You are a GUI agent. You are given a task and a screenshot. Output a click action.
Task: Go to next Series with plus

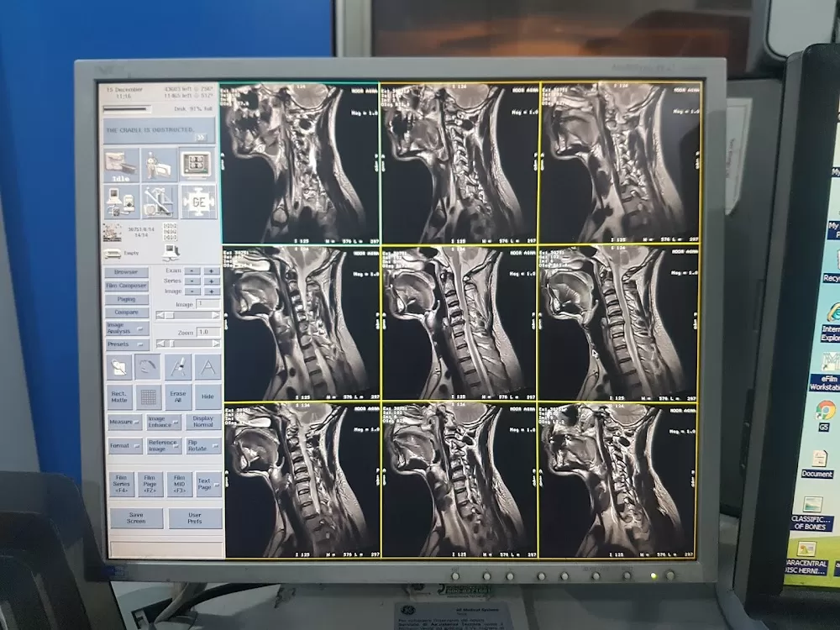211,281
